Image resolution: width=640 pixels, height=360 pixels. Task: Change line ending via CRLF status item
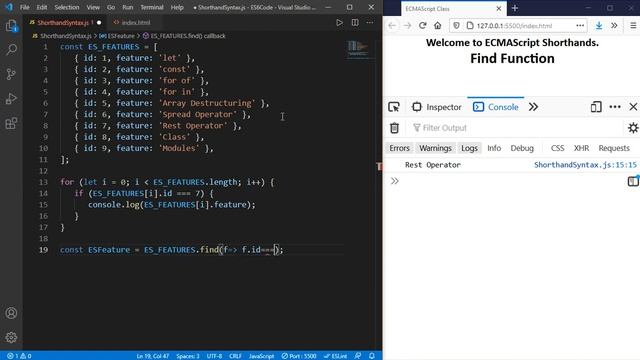coord(235,356)
